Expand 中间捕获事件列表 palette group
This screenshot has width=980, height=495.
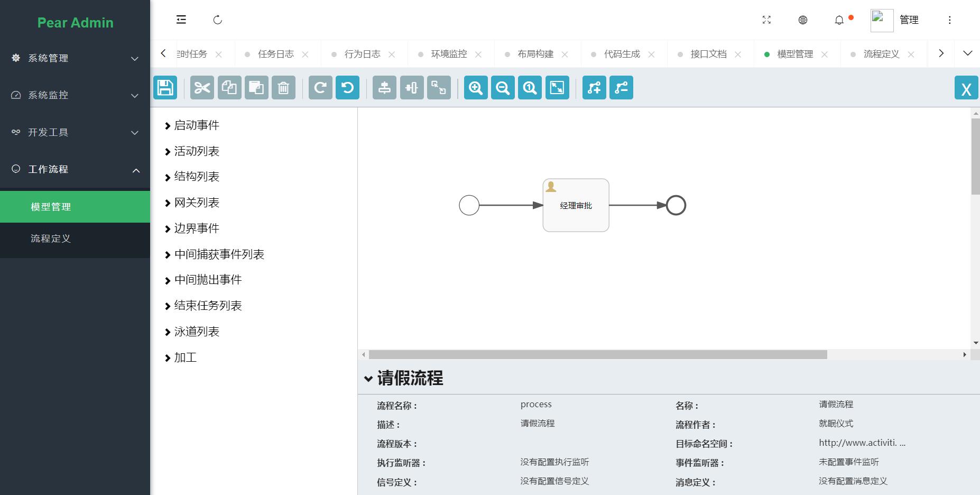[214, 254]
